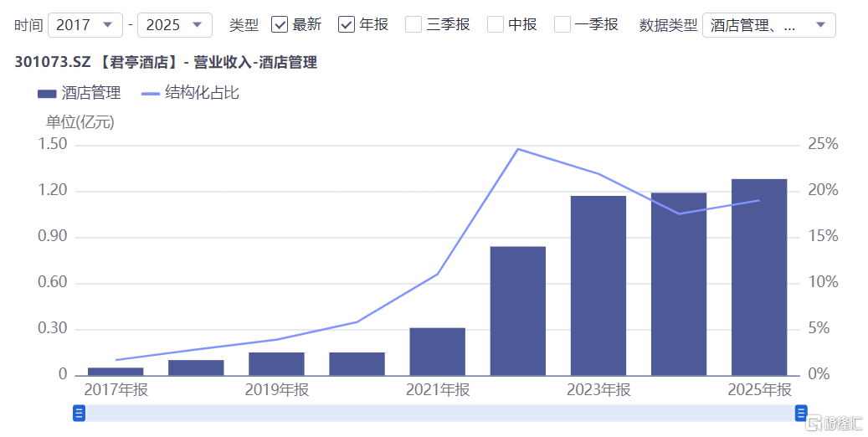Click the 2023年报 bar

[598, 285]
